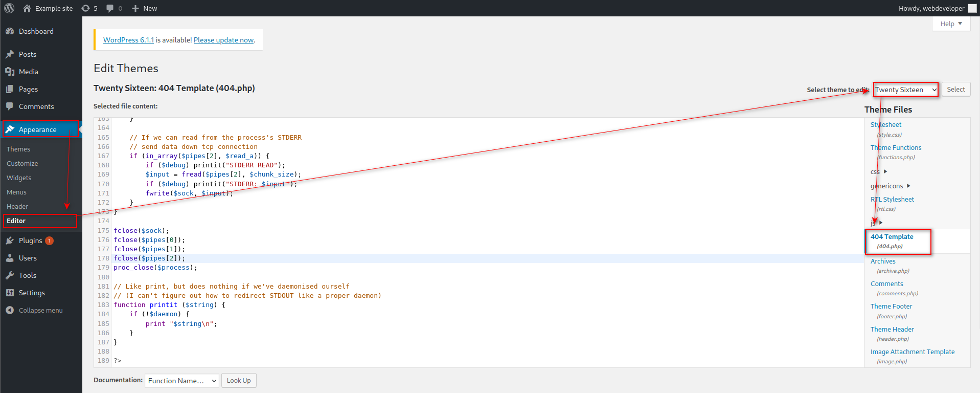The height and width of the screenshot is (393, 980).
Task: Click the plus icon next to New
Action: click(x=135, y=8)
